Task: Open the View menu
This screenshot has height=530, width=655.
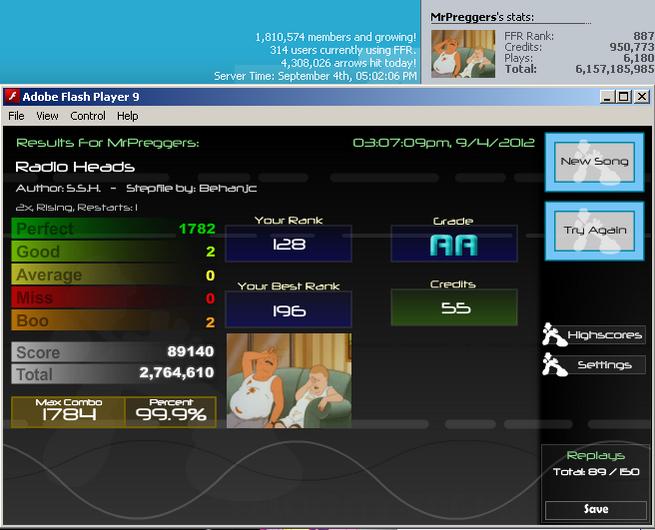Action: click(47, 116)
